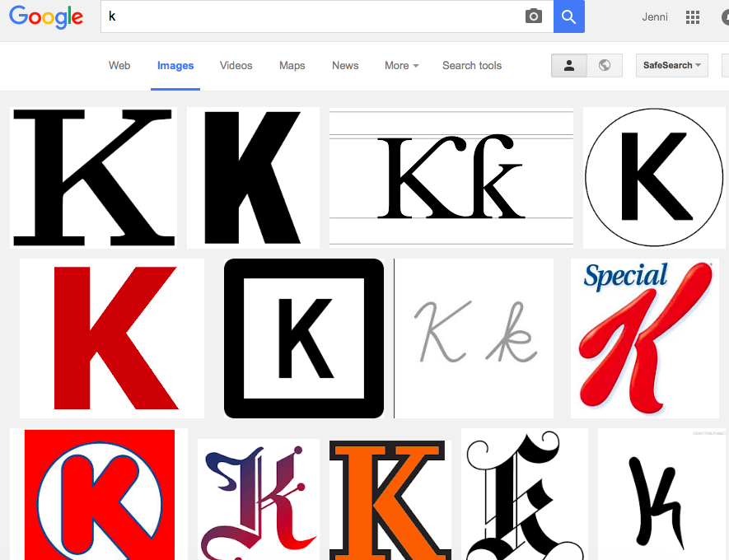Viewport: 729px width, 560px height.
Task: Expand the More menu
Action: 401,66
